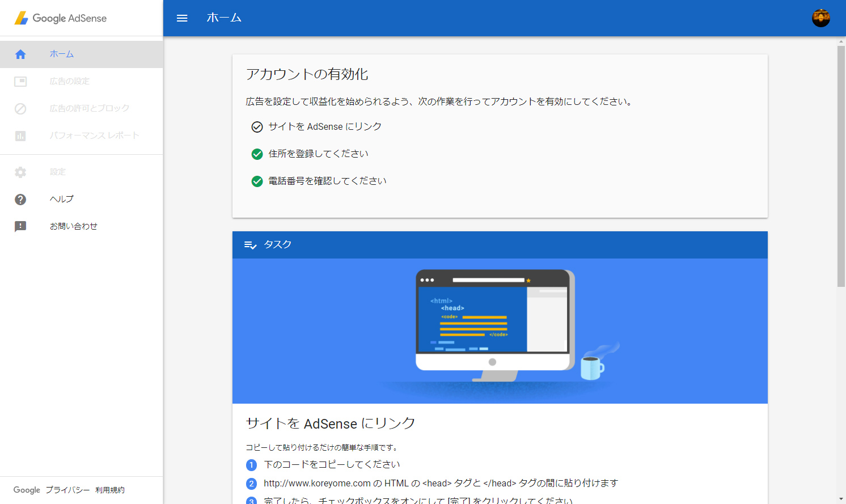
Task: Open the 利用規約 footer link
Action: (110, 490)
